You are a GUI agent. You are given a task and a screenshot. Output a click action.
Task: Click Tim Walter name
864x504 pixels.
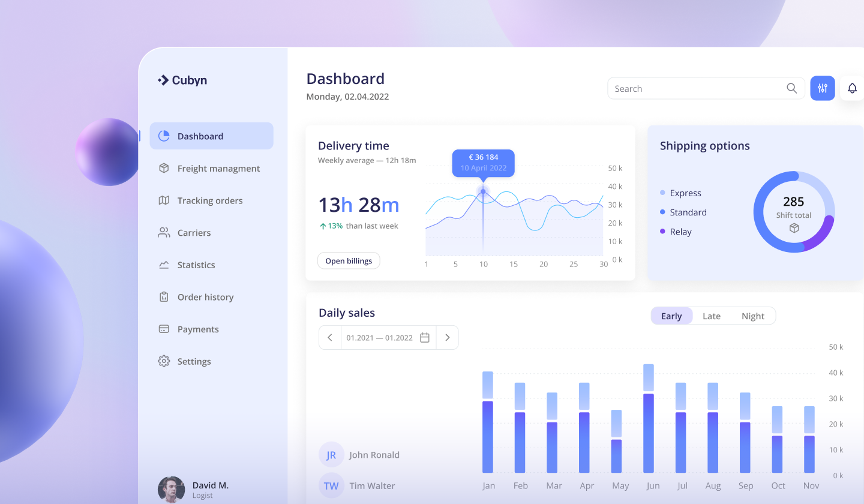pyautogui.click(x=372, y=486)
